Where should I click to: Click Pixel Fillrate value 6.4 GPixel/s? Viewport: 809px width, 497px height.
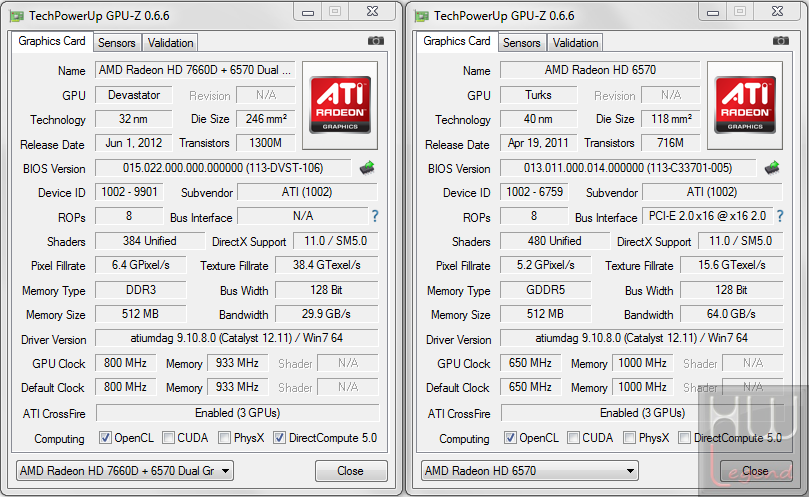click(141, 265)
